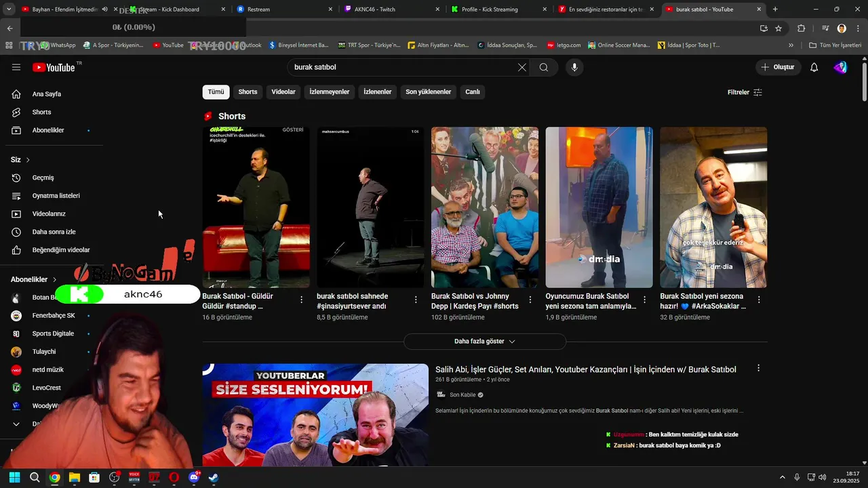Select the Tümü filter chip

coord(216,92)
